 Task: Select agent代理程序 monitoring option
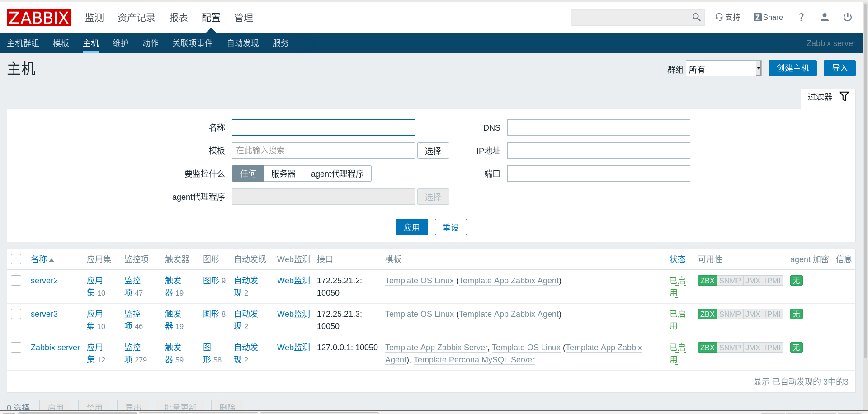[337, 174]
